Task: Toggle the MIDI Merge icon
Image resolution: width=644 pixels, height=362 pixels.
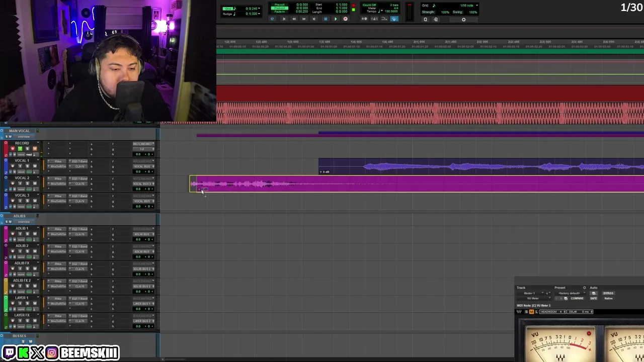Action: point(384,19)
